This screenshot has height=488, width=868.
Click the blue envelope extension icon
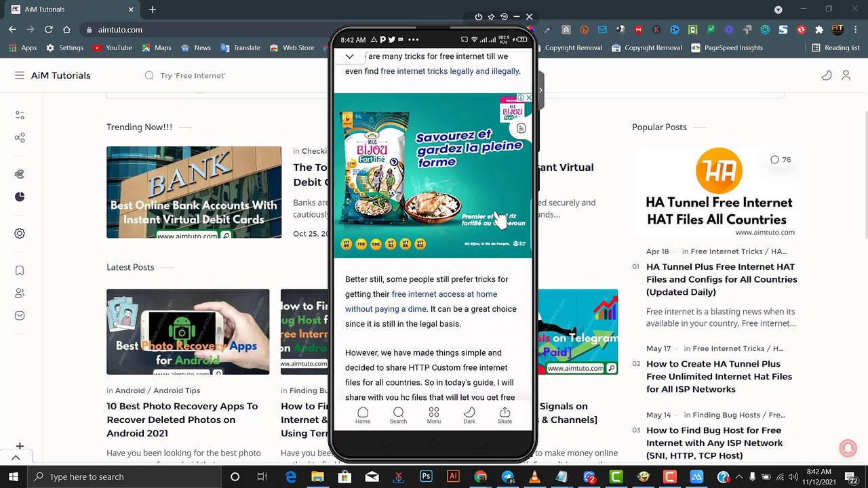(602, 30)
